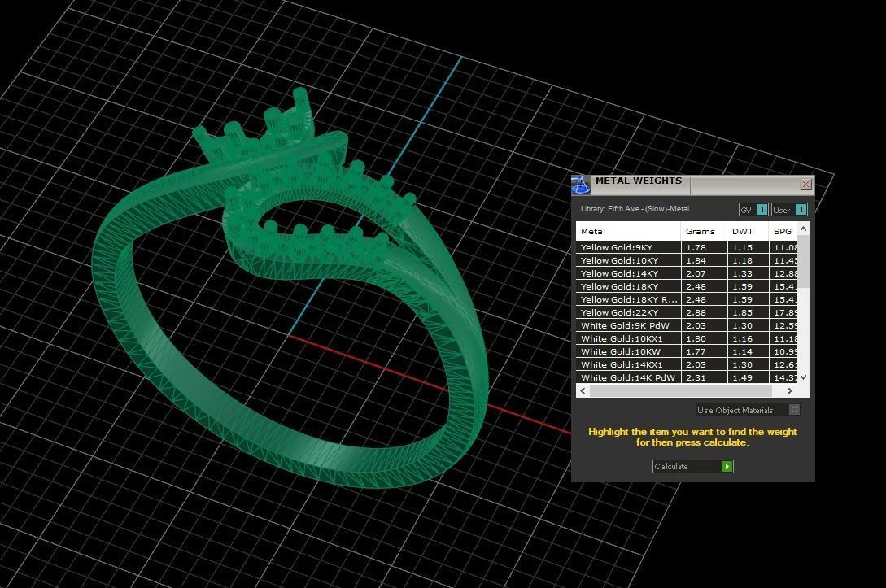Click the 2.88 grams value for 22KY
Screen dimensions: 886x588
[x=696, y=312]
